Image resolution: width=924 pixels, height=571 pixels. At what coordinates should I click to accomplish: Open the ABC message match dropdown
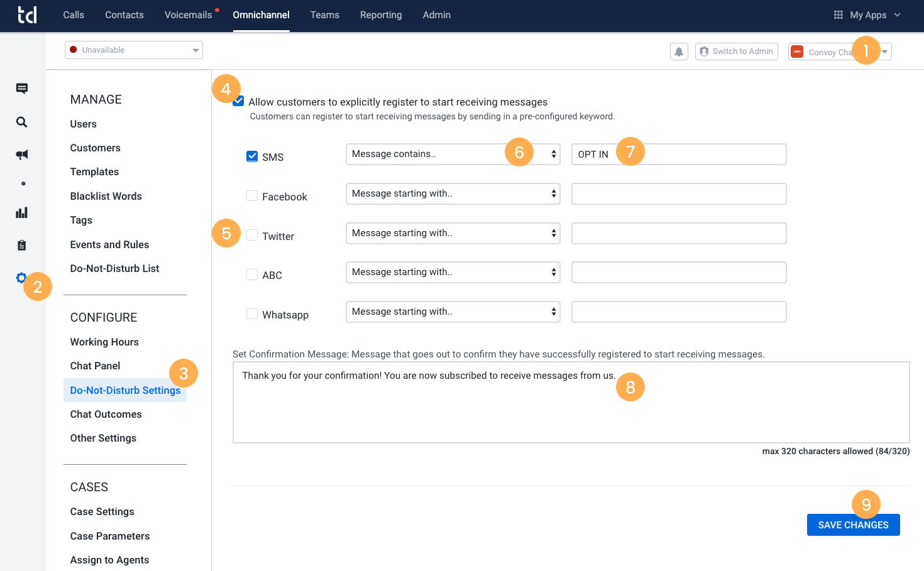point(453,272)
